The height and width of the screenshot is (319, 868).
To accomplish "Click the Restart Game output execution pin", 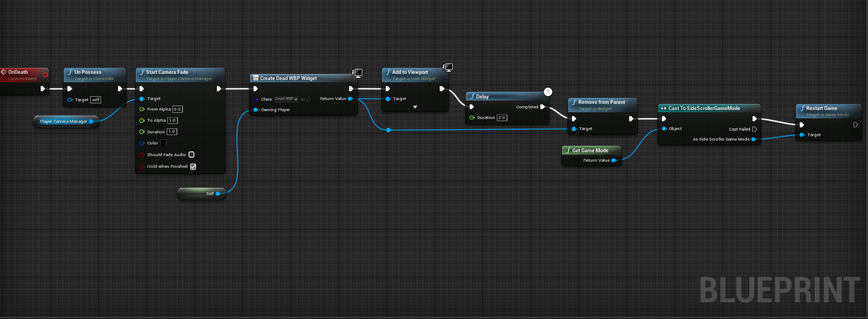I will (856, 125).
